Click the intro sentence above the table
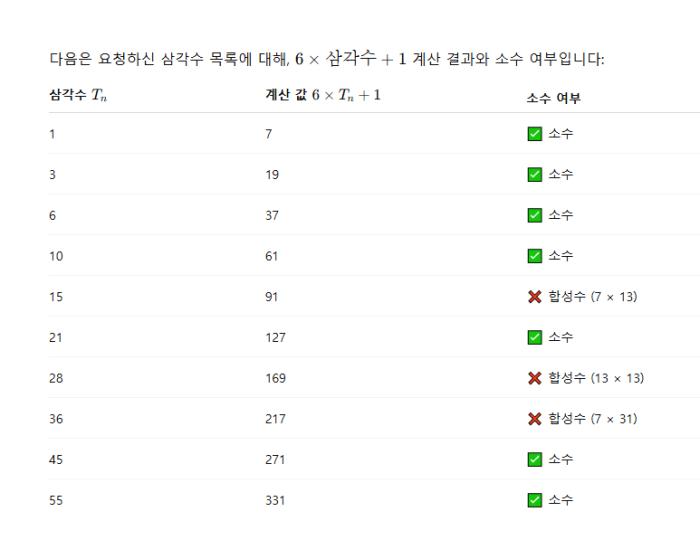Viewport: 700px width, 540px height. click(326, 60)
